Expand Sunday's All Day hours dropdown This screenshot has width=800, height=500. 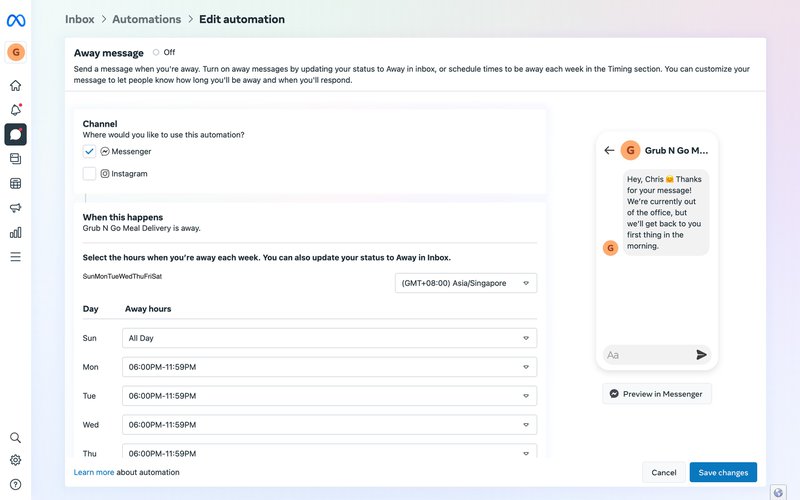click(329, 339)
